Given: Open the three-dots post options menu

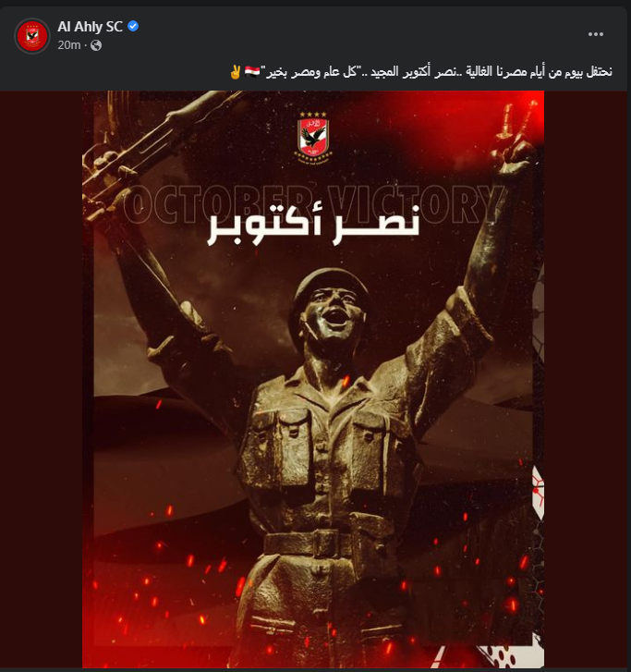Looking at the screenshot, I should point(596,34).
